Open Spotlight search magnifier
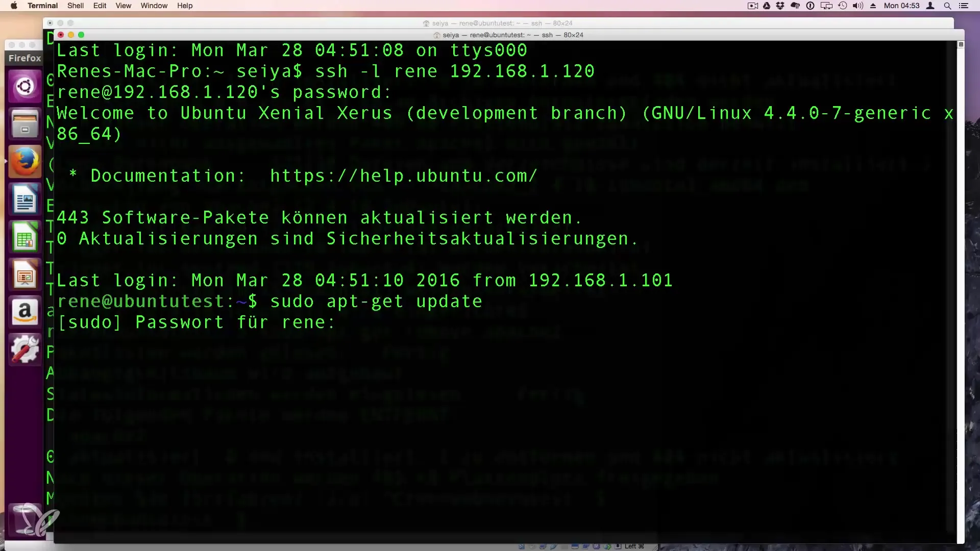Viewport: 980px width, 551px height. [947, 6]
